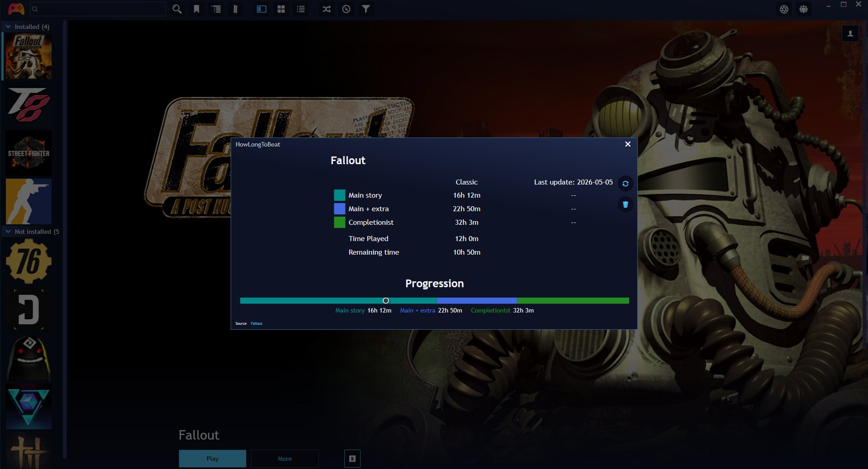Click the "Main story" label in table

tap(365, 195)
